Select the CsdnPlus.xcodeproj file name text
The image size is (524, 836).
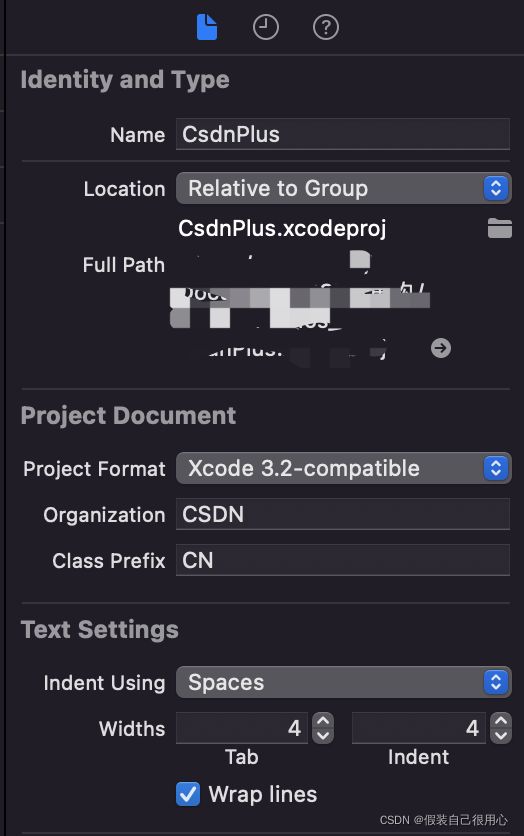[x=282, y=229]
